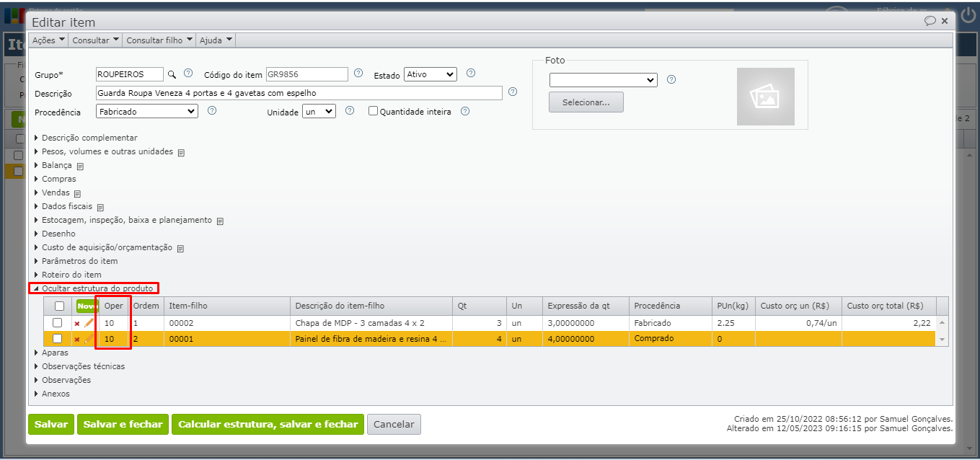
Task: Open help icon next to Unidade dropdown
Action: tap(350, 111)
